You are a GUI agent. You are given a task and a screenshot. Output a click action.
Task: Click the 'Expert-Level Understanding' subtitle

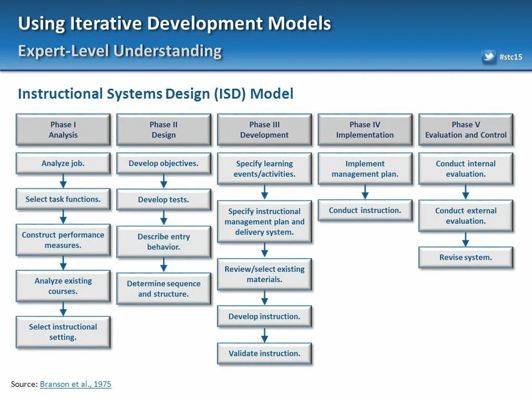120,51
